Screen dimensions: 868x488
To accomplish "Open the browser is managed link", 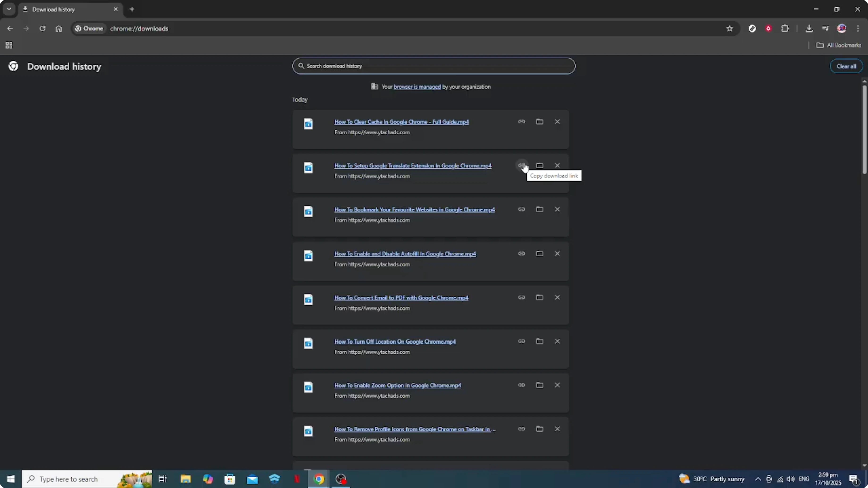I will [x=417, y=87].
